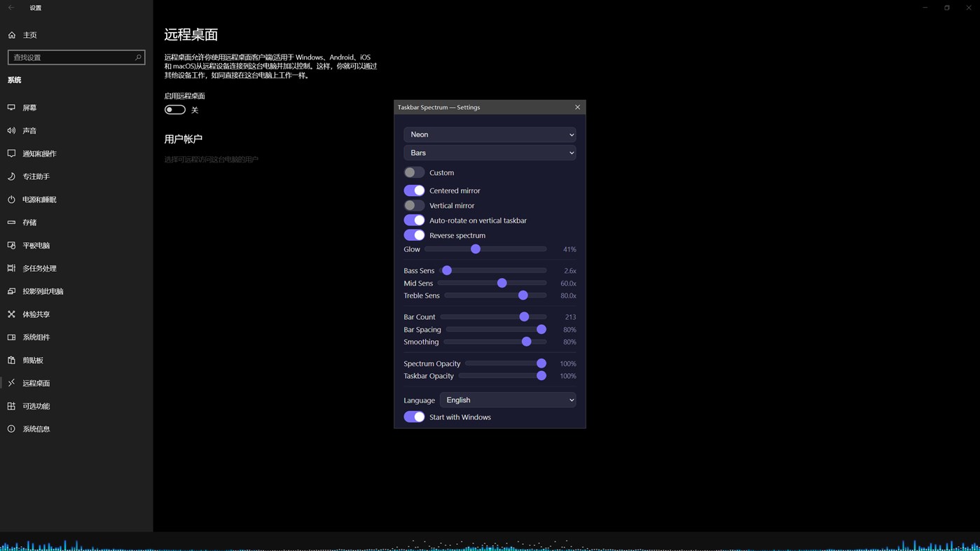Click the Bass Sens value 2.6x
Image resolution: width=980 pixels, height=551 pixels.
point(570,271)
